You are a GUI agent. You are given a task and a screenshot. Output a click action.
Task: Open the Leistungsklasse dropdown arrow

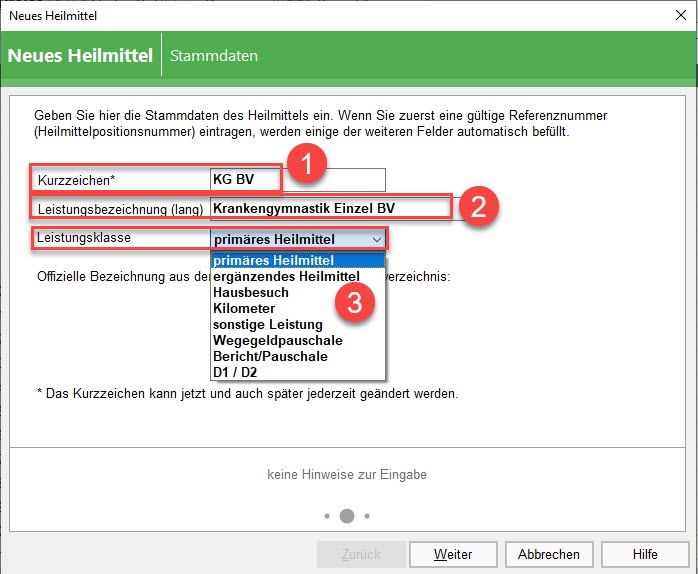coord(376,239)
